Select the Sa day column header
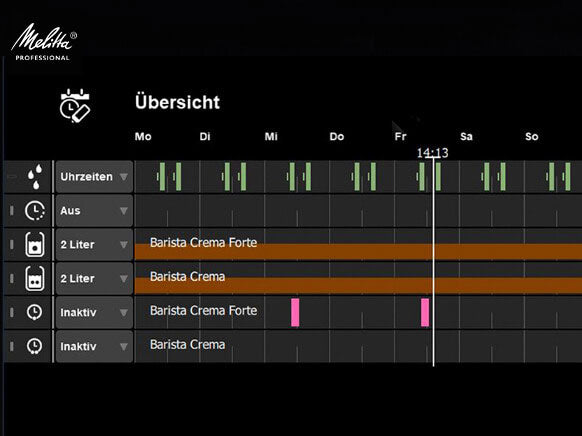 pos(466,137)
